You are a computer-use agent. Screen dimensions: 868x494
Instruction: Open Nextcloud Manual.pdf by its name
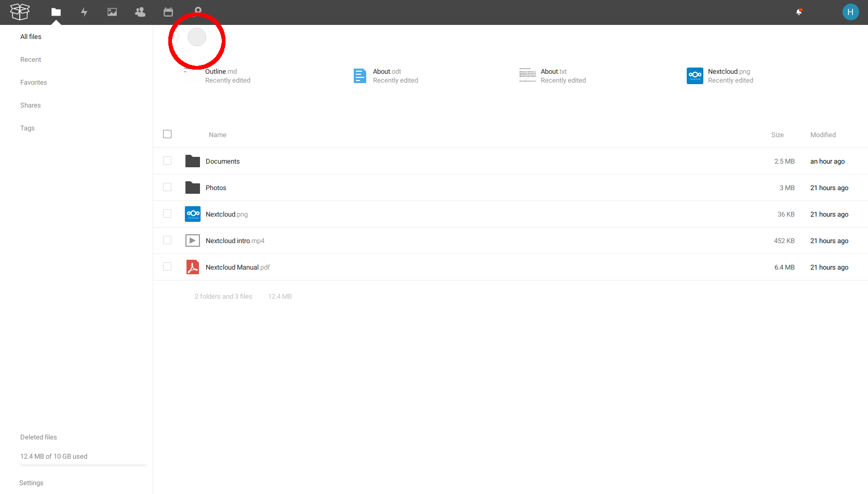pyautogui.click(x=238, y=268)
